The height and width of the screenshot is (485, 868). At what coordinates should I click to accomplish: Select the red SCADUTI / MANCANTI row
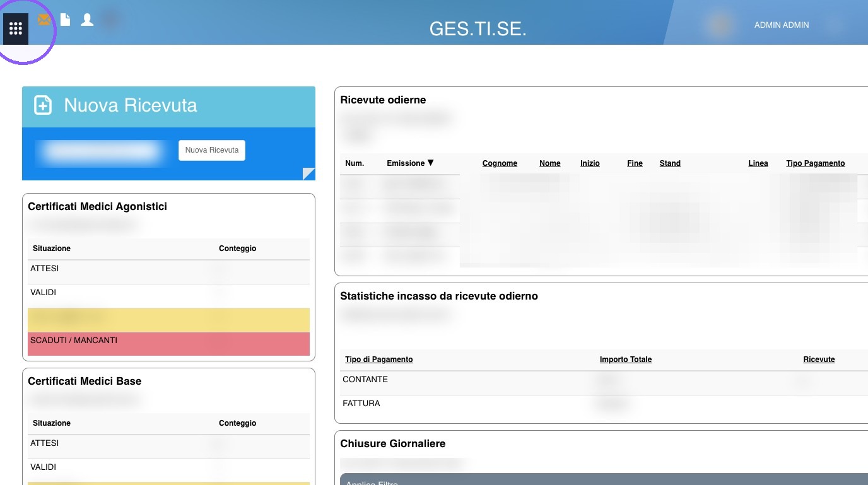click(168, 344)
